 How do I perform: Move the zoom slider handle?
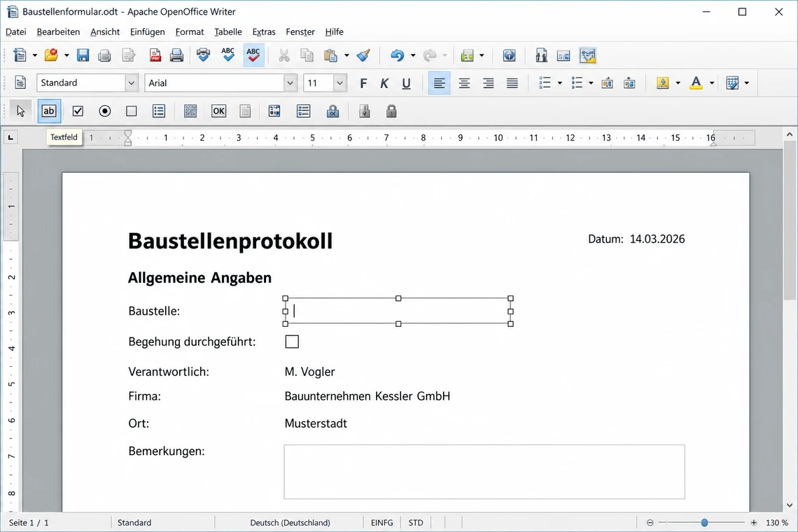[704, 522]
